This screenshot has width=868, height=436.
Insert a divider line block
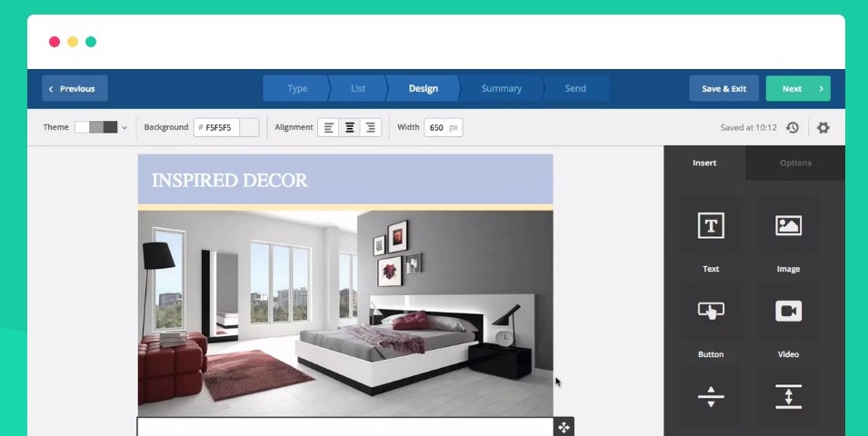click(x=711, y=397)
